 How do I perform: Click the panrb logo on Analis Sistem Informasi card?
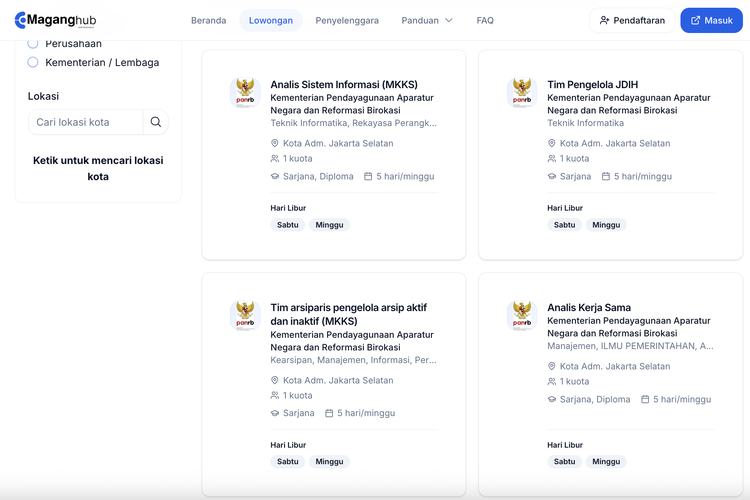tap(245, 92)
